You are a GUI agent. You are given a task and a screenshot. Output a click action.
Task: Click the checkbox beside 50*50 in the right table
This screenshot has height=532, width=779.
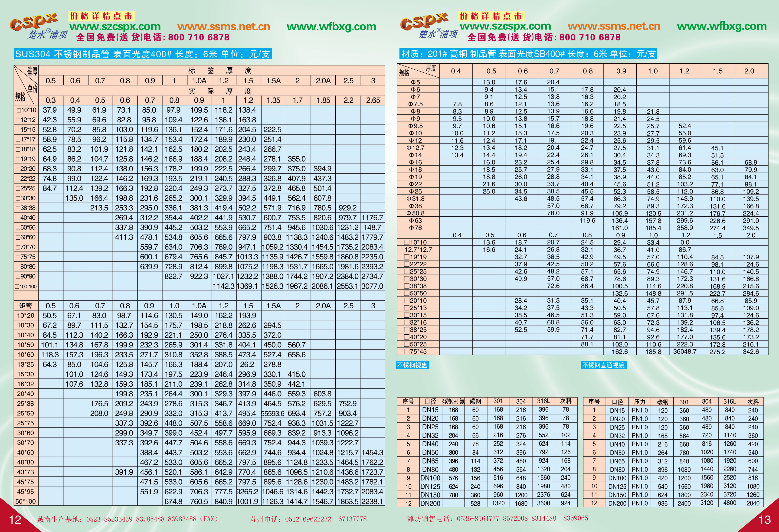pos(407,293)
